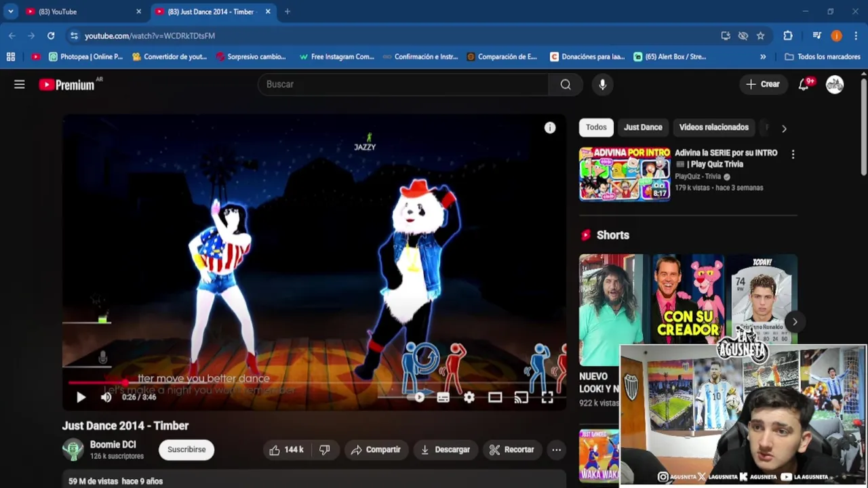The width and height of the screenshot is (868, 488).
Task: Open Adivina la SERIE video thumbnail
Action: point(625,174)
